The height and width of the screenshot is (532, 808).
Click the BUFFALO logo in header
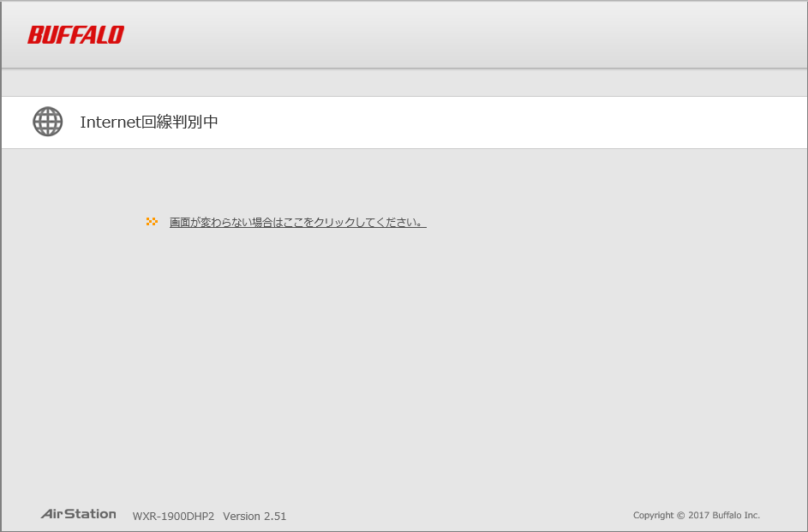pyautogui.click(x=75, y=35)
